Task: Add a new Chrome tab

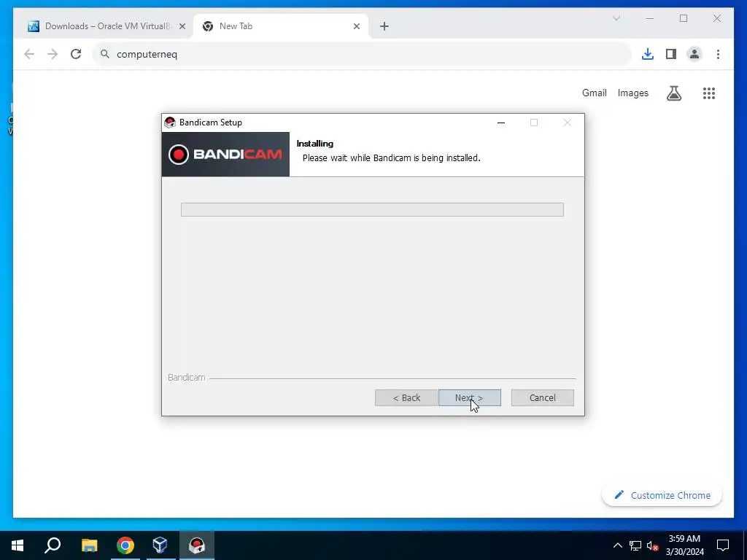Action: pos(384,27)
